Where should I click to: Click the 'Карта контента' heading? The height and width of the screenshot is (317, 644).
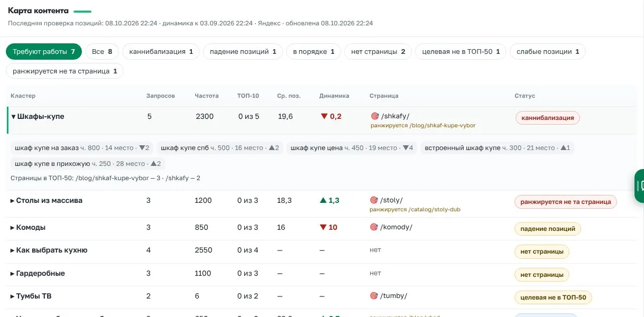click(38, 11)
